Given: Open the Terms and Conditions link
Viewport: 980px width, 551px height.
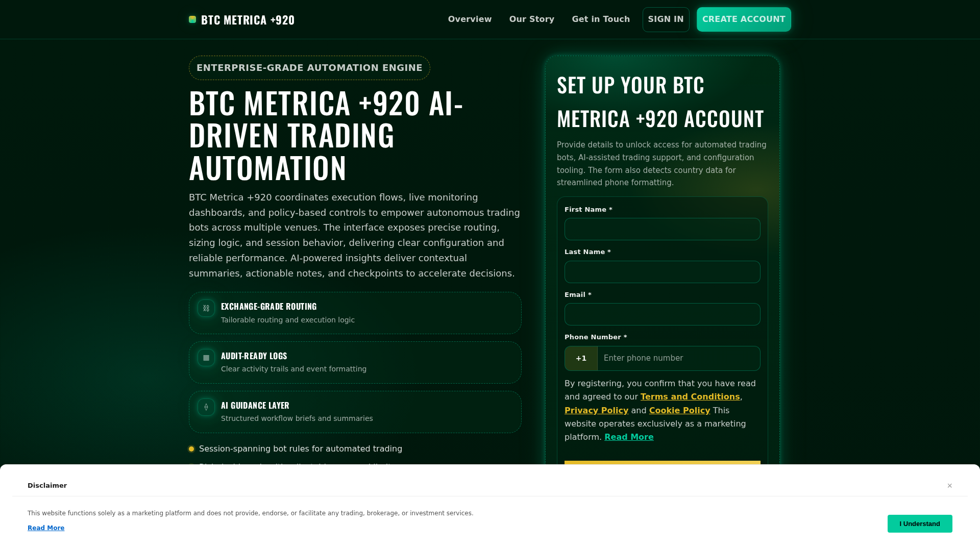Looking at the screenshot, I should click(690, 397).
